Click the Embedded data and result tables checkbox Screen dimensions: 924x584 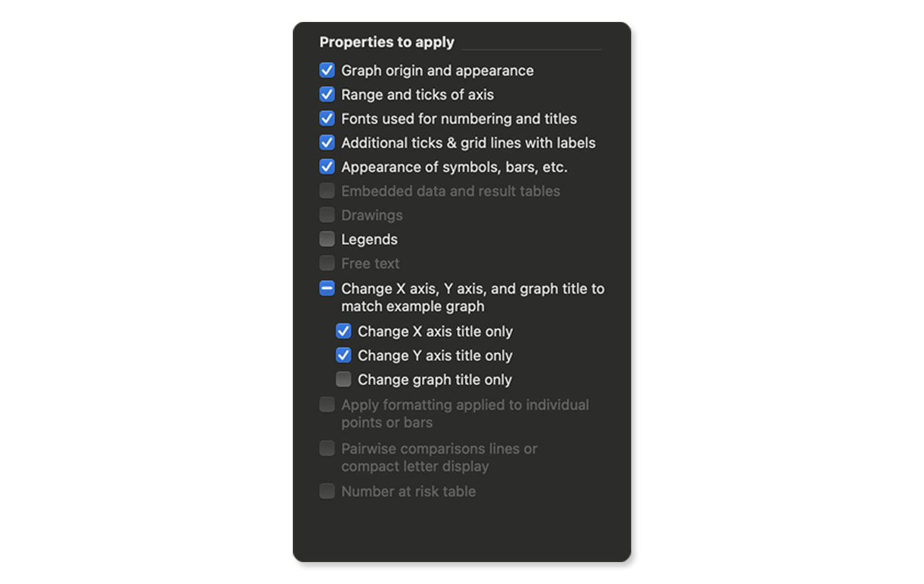327,191
